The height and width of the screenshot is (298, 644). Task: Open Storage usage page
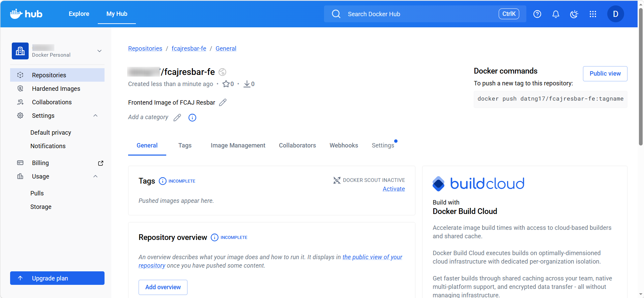[x=41, y=207]
